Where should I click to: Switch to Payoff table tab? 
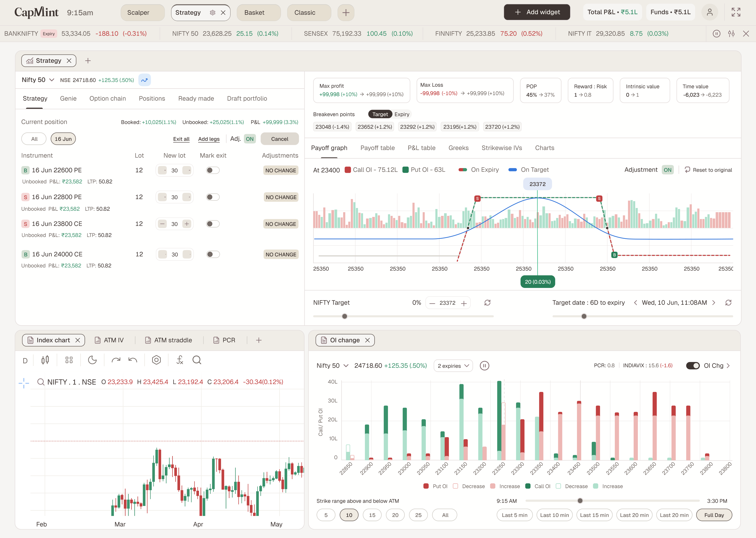click(x=377, y=148)
